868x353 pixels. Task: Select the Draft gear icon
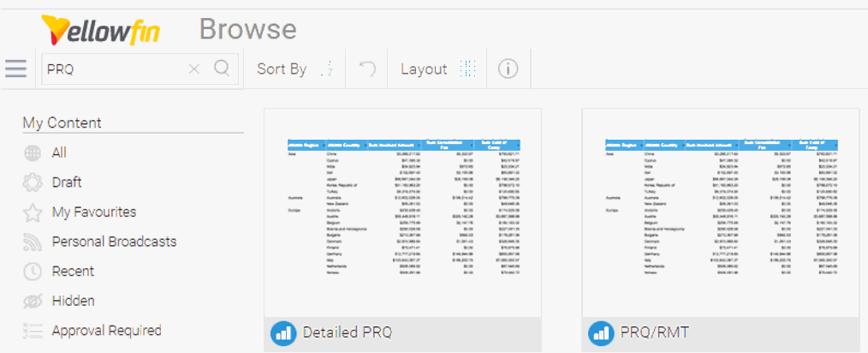coord(33,182)
